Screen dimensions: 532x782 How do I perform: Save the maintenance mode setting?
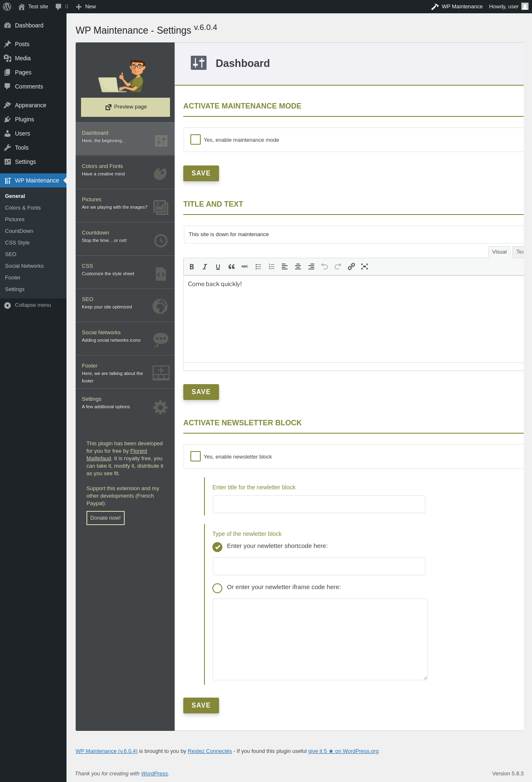[x=201, y=173]
